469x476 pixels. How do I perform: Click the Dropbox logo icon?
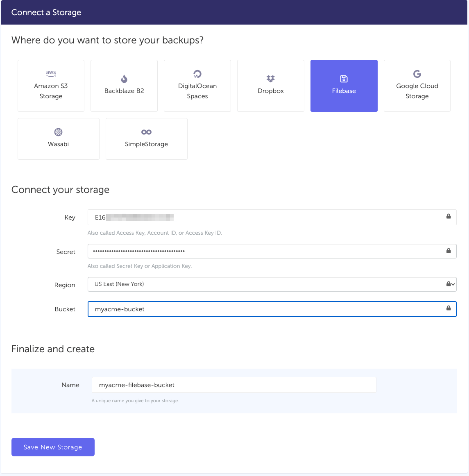point(270,79)
